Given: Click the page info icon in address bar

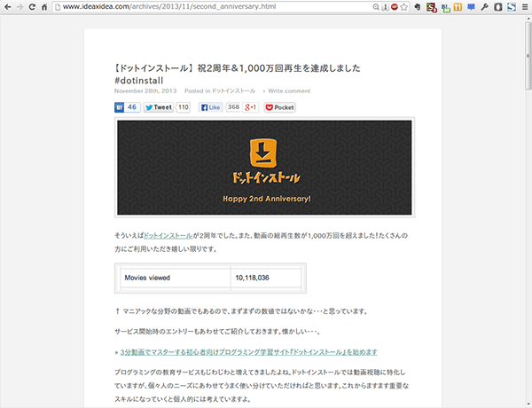Looking at the screenshot, I should [x=58, y=7].
